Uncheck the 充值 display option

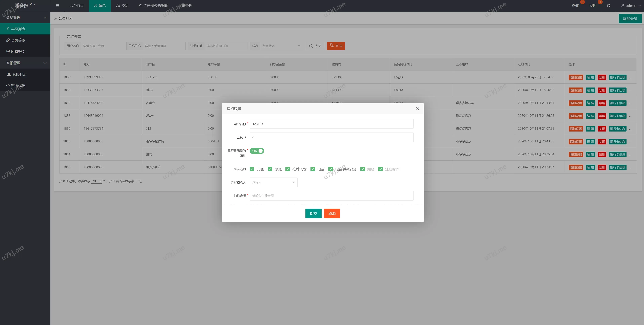(x=252, y=169)
